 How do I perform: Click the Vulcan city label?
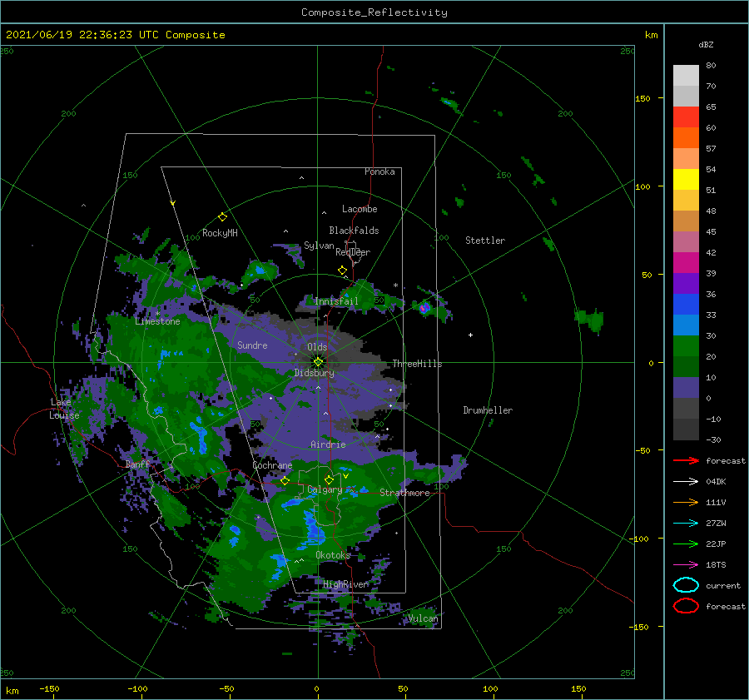pos(423,618)
